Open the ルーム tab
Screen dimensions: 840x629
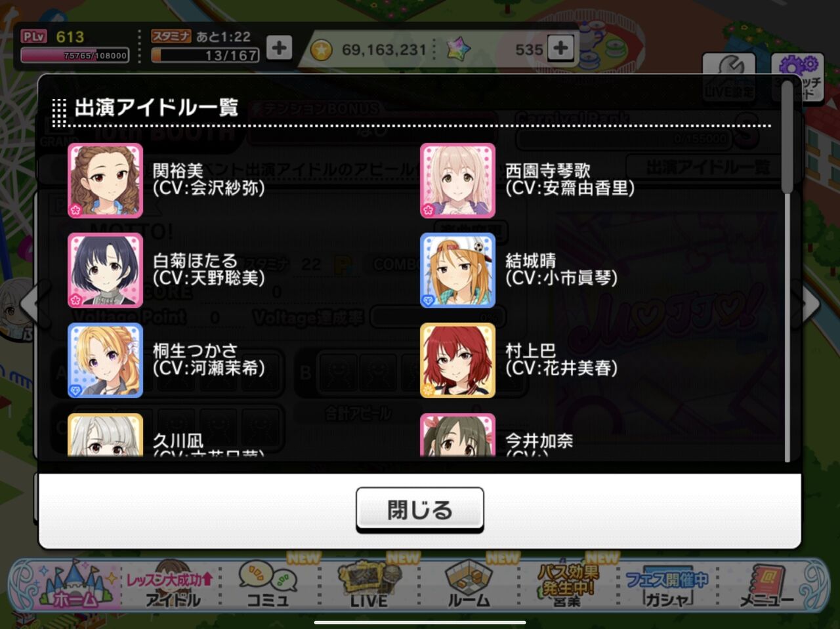point(469,584)
